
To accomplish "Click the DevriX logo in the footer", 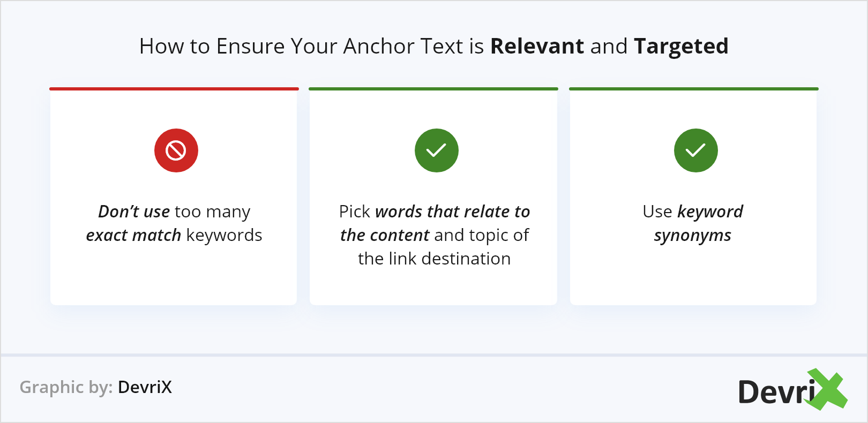I will coord(792,390).
